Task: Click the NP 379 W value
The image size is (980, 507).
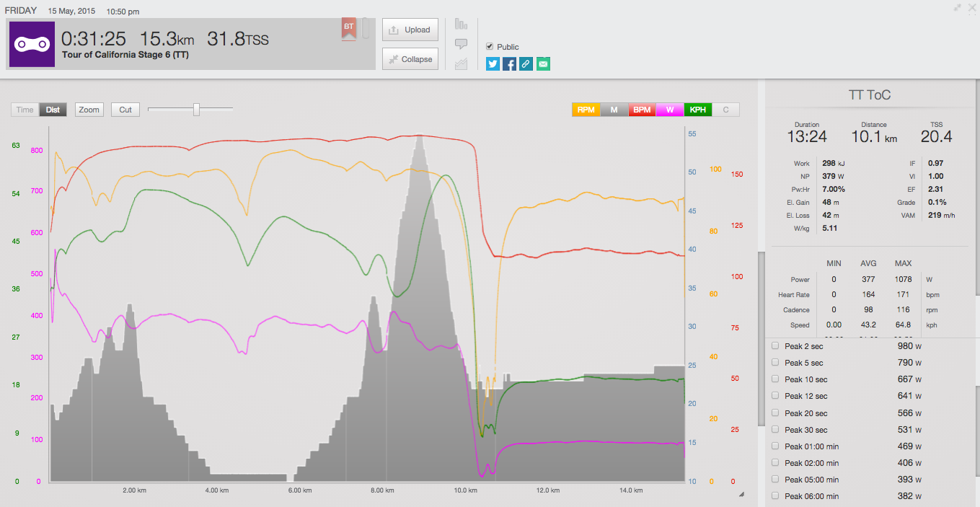Action: [x=832, y=176]
